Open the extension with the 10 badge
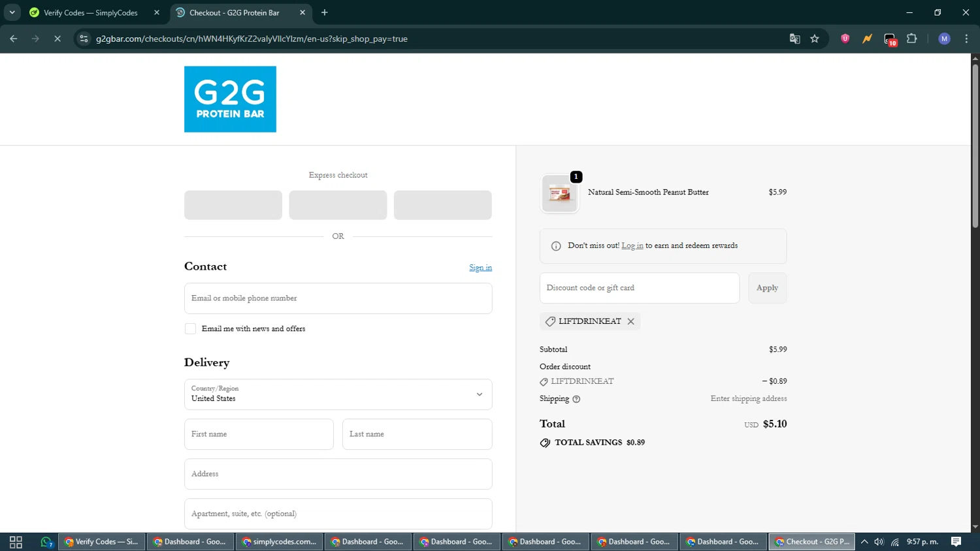Image resolution: width=980 pixels, height=551 pixels. click(x=890, y=39)
